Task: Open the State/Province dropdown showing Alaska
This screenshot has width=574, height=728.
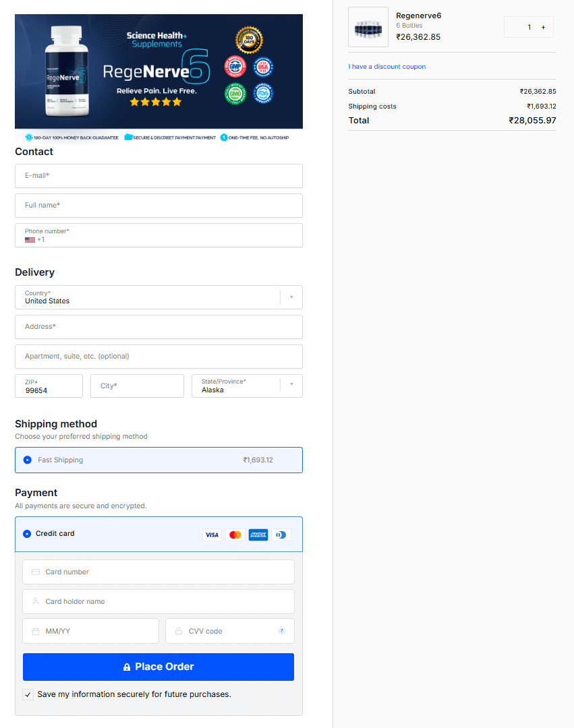Action: 291,386
